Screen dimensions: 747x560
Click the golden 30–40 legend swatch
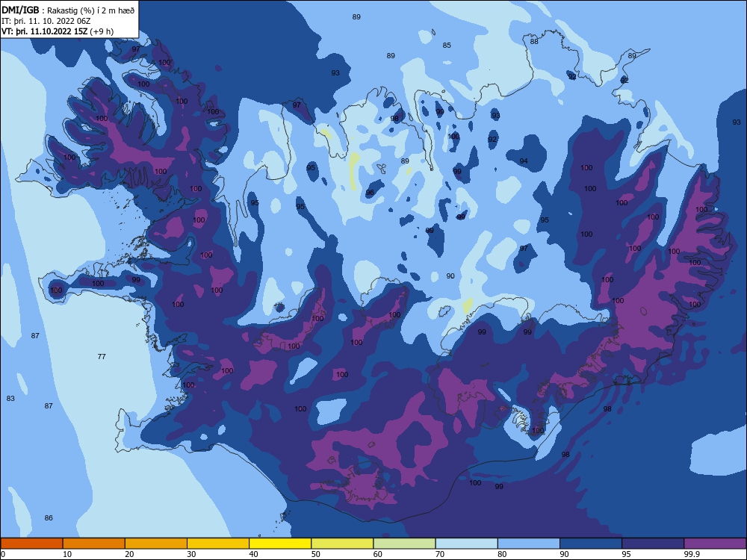point(218,544)
